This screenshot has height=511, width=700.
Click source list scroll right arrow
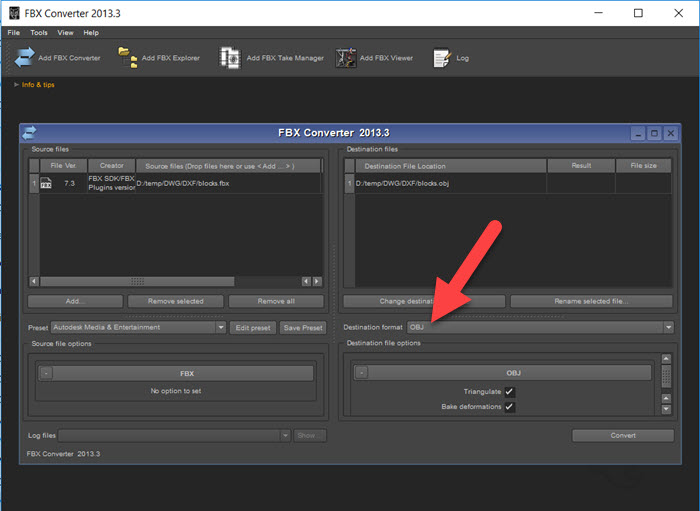click(317, 281)
